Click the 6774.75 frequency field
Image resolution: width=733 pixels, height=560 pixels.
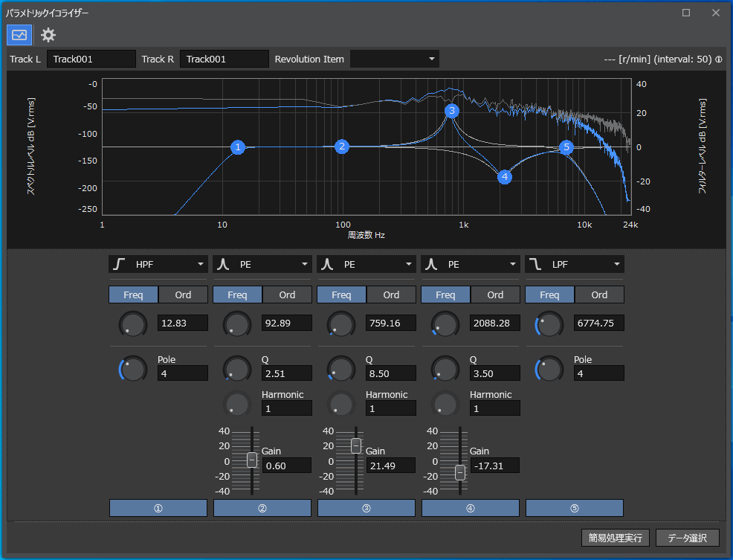tap(599, 324)
